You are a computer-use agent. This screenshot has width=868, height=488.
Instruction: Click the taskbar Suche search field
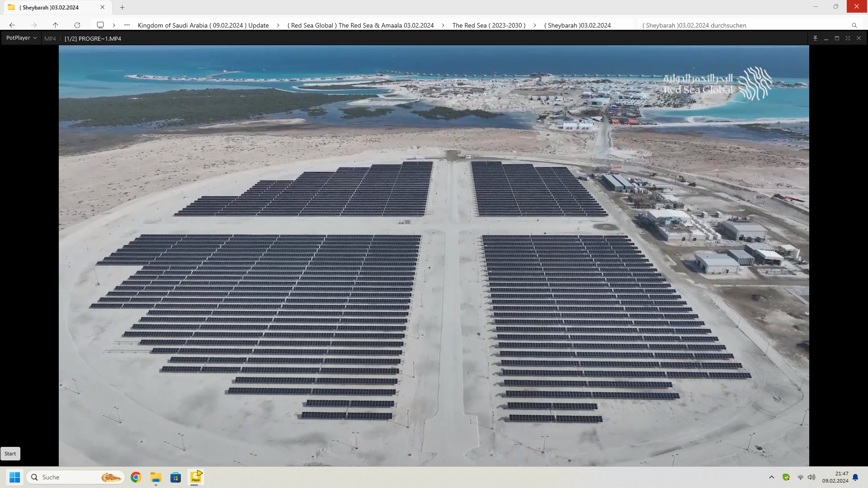click(75, 477)
